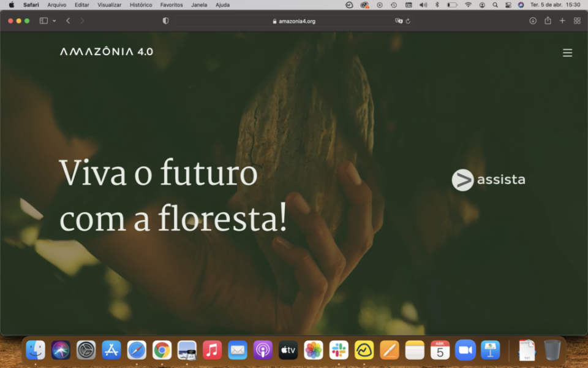Open the privacy report shield icon
The height and width of the screenshot is (368, 588).
tap(165, 21)
